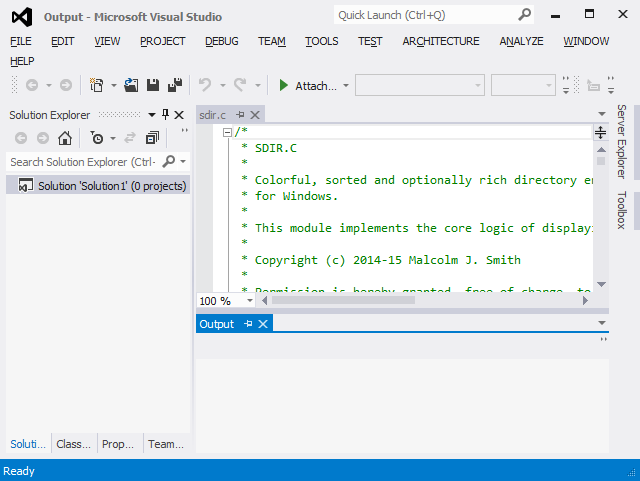Click the green Attach start arrow
The image size is (640, 481).
pyautogui.click(x=283, y=85)
